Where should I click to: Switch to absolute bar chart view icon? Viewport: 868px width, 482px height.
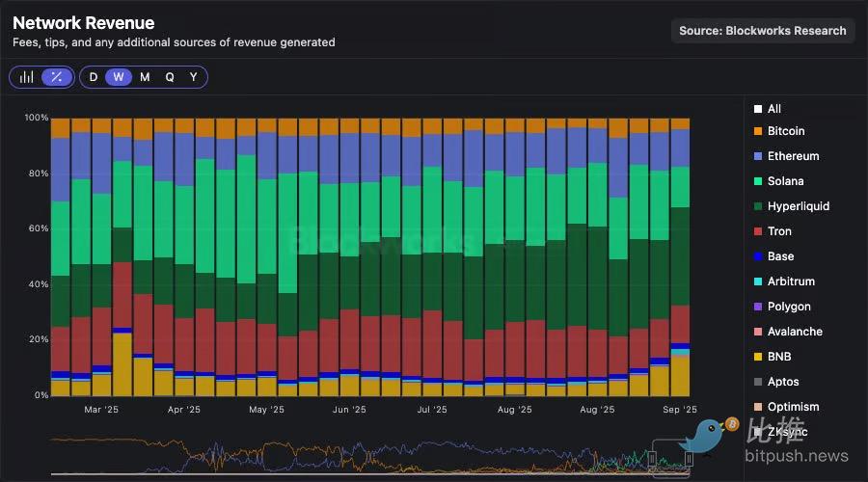point(27,77)
